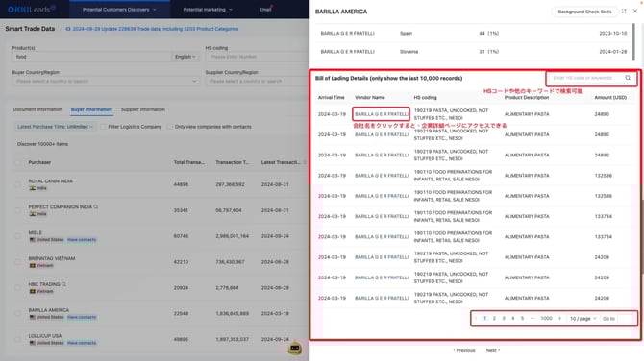Click View contacts link under BARILLA AMERICA

pyautogui.click(x=82, y=317)
